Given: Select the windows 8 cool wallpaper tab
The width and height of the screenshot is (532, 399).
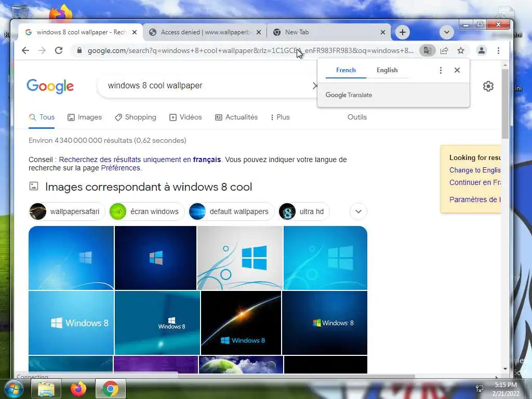Looking at the screenshot, I should (81, 32).
